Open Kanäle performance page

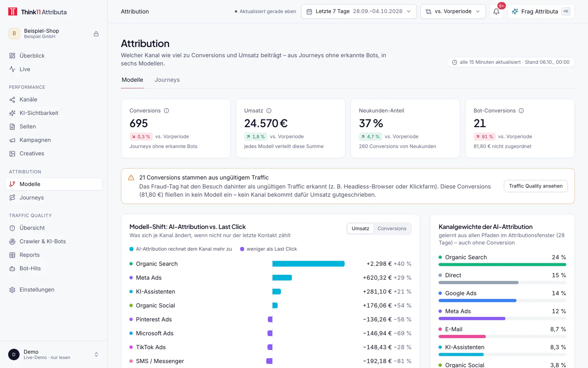coord(53,99)
